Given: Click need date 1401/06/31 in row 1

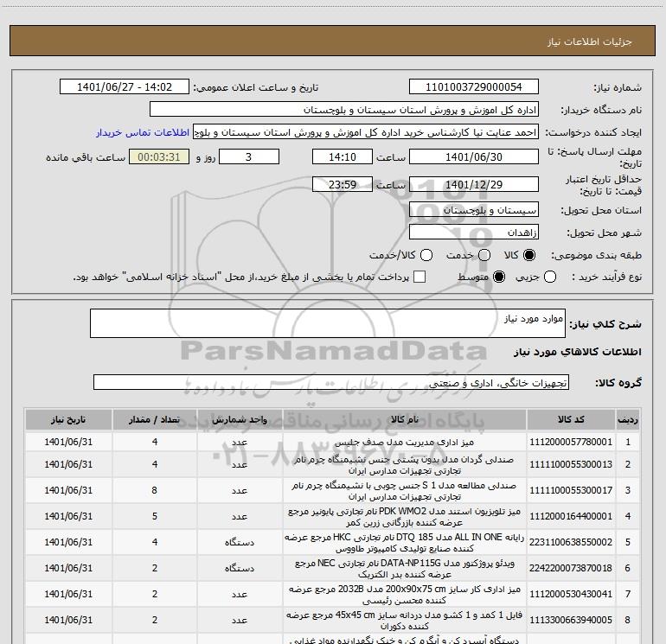Looking at the screenshot, I should 68,442.
